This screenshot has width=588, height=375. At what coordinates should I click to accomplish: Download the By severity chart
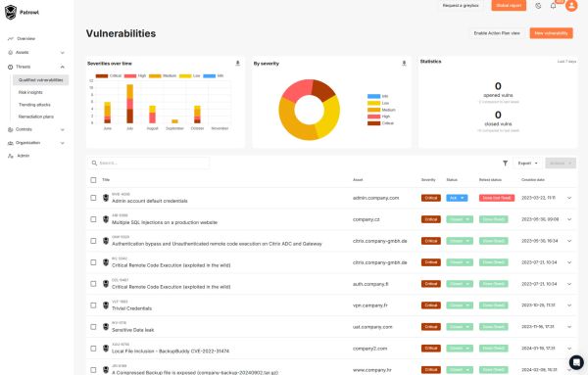[x=404, y=63]
